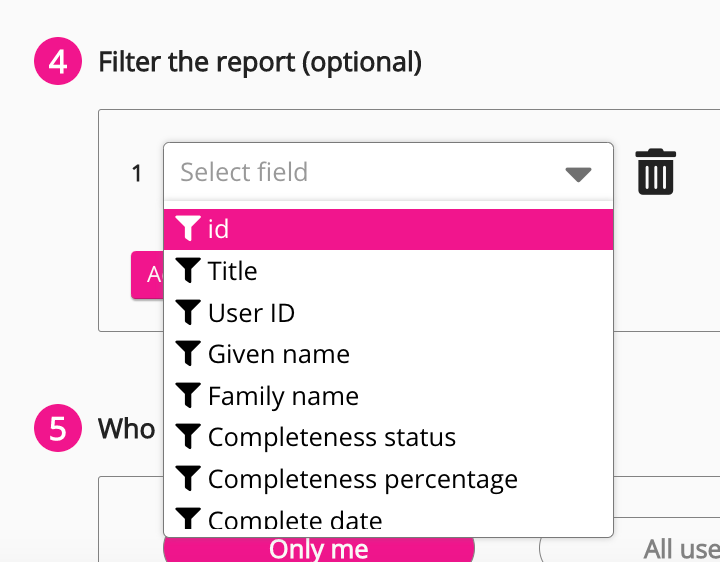Click the trash icon to delete filter row
This screenshot has height=562, width=720.
click(655, 172)
